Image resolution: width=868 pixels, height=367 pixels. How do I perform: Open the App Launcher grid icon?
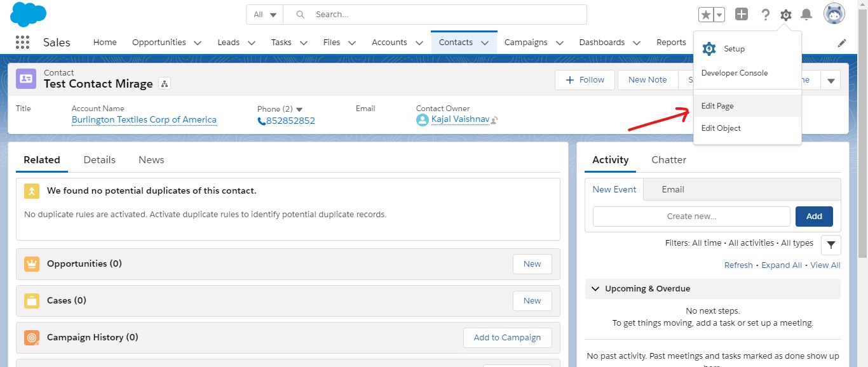(x=22, y=43)
